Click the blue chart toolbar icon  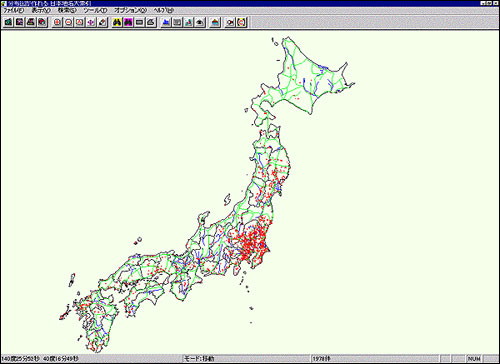[x=166, y=22]
